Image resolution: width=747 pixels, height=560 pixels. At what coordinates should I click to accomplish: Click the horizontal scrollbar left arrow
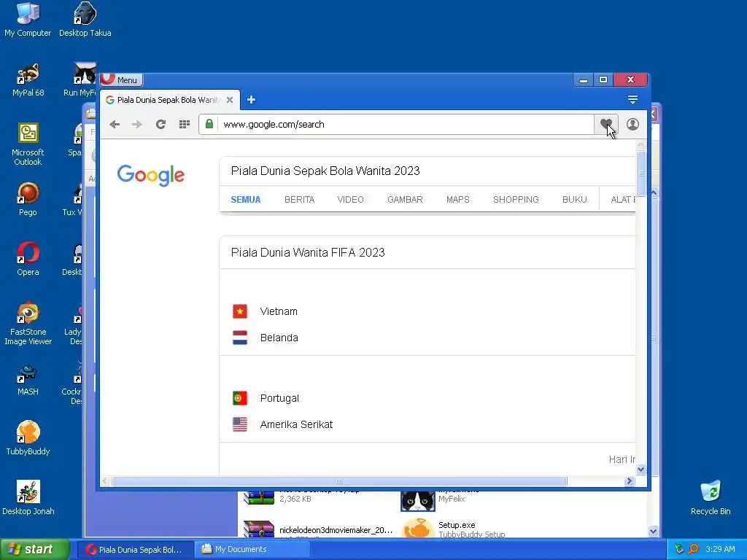coord(105,481)
